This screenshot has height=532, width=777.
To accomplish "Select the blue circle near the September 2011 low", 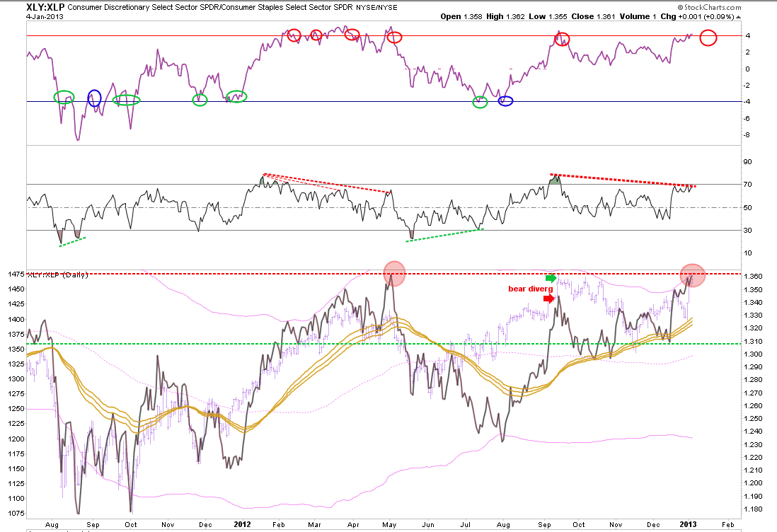I will coord(94,98).
